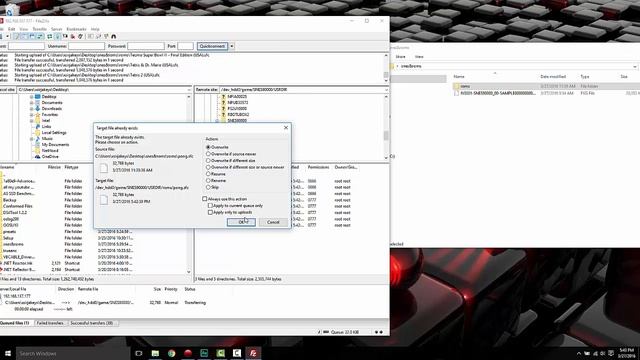640x360 pixels.
Task: Focus the Password input field
Action: [x=146, y=46]
